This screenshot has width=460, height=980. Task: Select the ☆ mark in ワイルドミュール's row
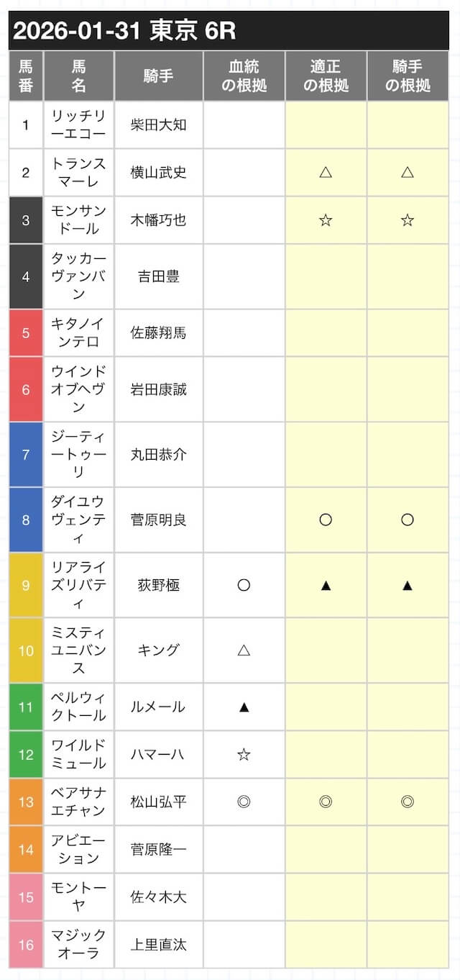coord(244,754)
